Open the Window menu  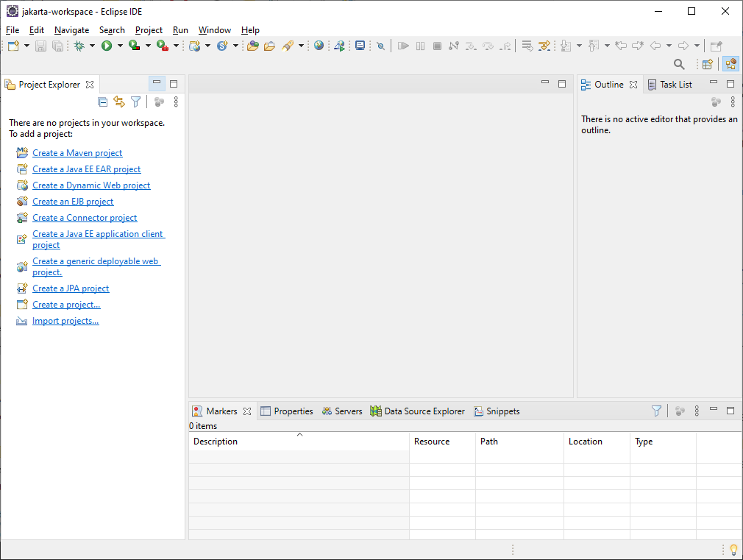tap(214, 30)
